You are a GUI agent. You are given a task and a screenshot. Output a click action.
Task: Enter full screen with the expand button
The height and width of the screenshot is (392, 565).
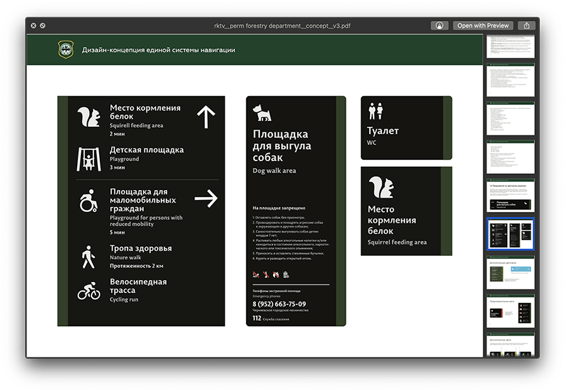[x=43, y=26]
